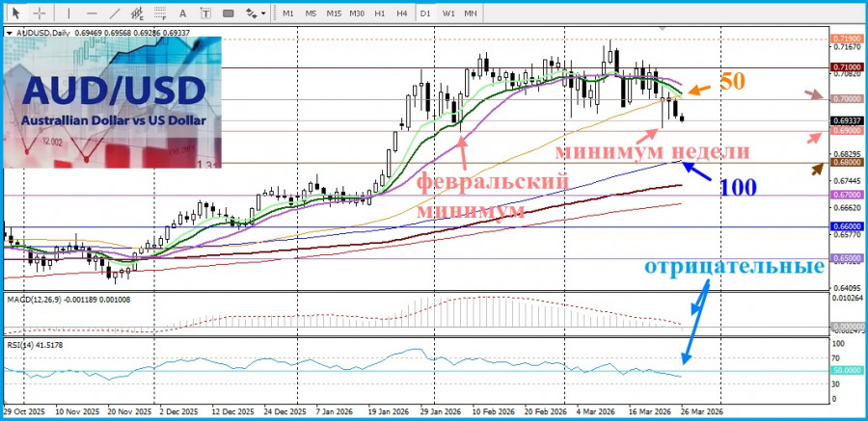Switch to M15 timeframe
The width and height of the screenshot is (868, 421).
(334, 13)
